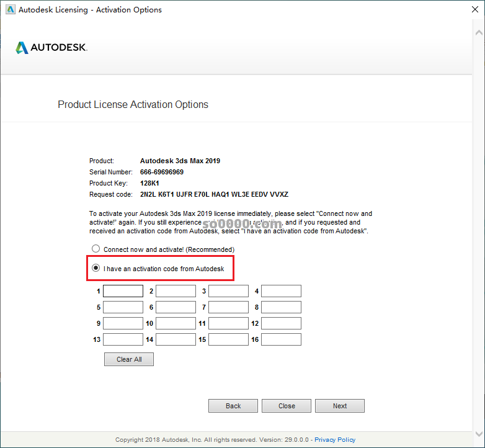
Task: Click into activation code field 16
Action: (281, 339)
